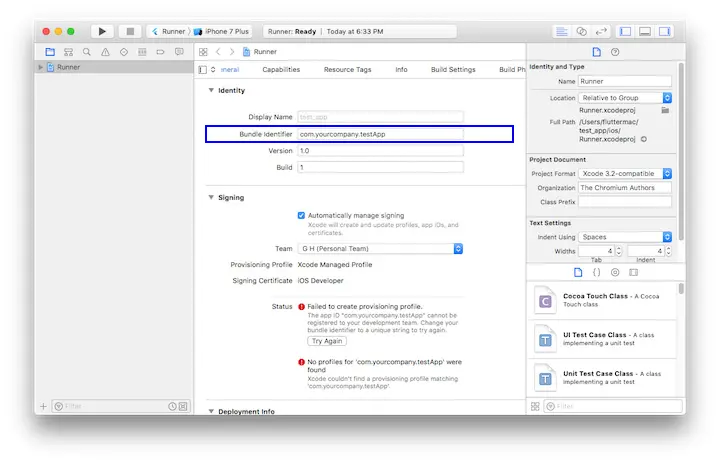Show the Quick Help inspector
Image resolution: width=720 pixels, height=464 pixels.
(x=615, y=52)
